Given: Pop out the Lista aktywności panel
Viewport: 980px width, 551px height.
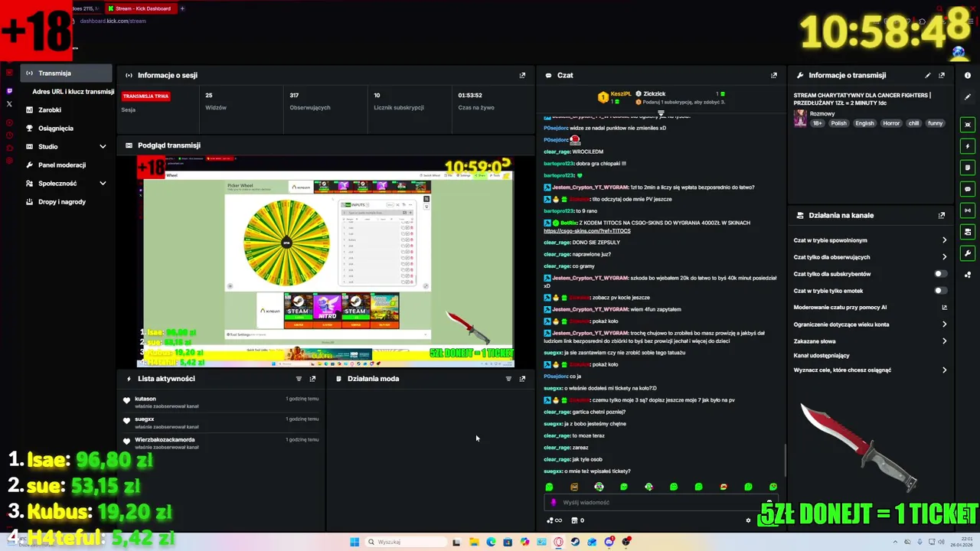Looking at the screenshot, I should (312, 378).
